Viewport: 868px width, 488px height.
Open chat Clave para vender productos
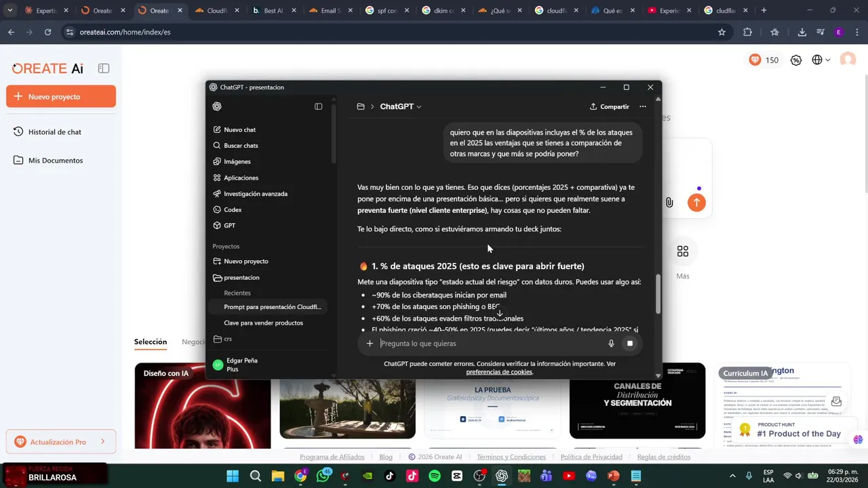click(263, 323)
